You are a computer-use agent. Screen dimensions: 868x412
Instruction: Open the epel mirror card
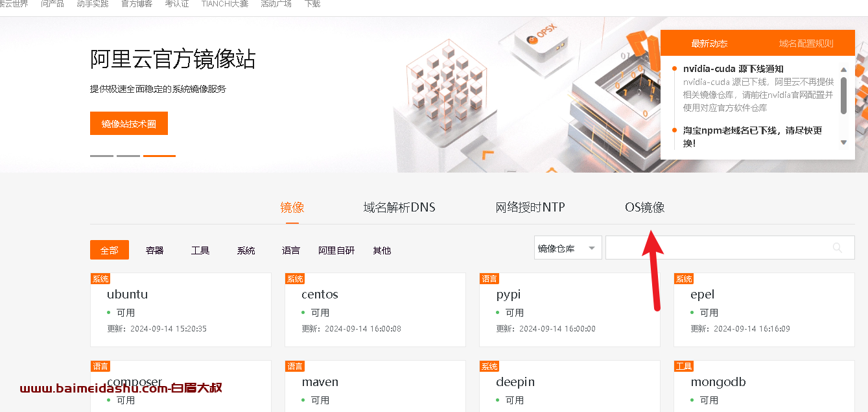tap(764, 309)
